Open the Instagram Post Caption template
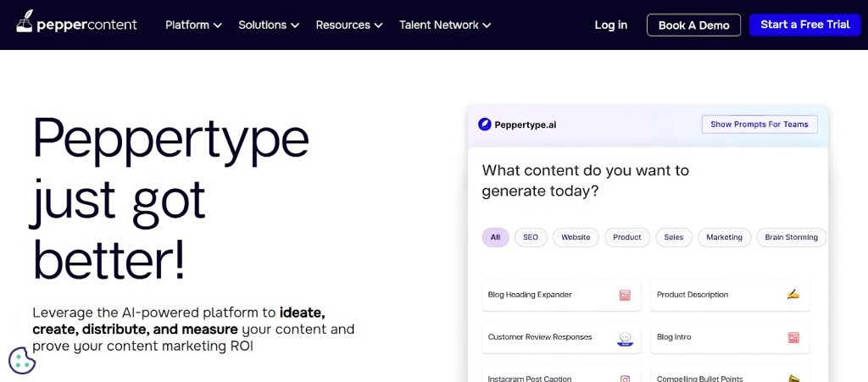This screenshot has width=868, height=382. [561, 374]
